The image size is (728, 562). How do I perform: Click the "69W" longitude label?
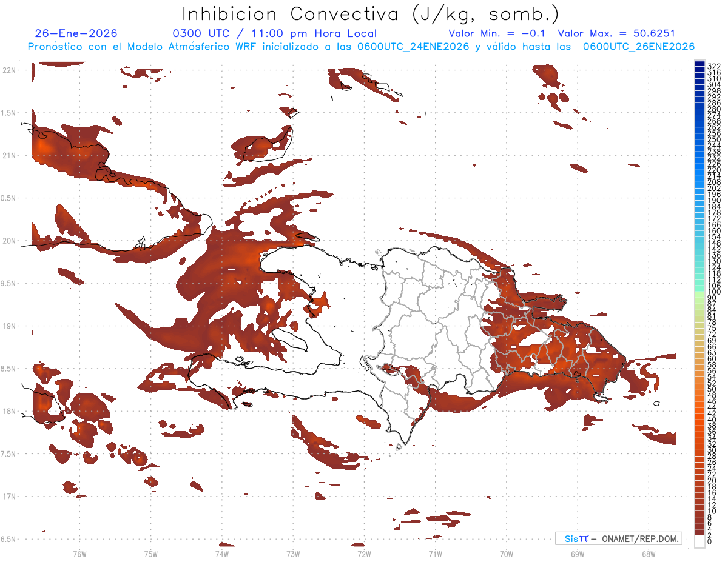(578, 554)
